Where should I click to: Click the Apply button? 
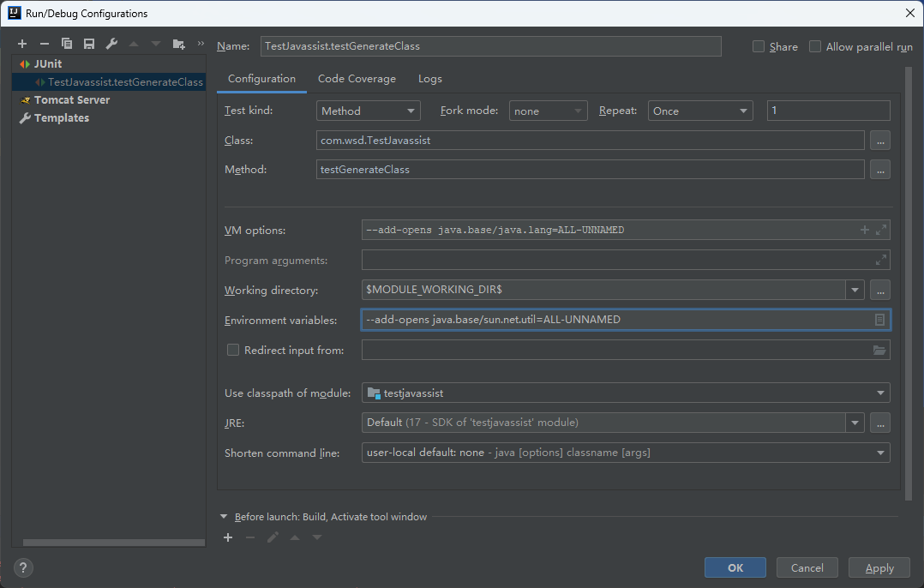(879, 568)
